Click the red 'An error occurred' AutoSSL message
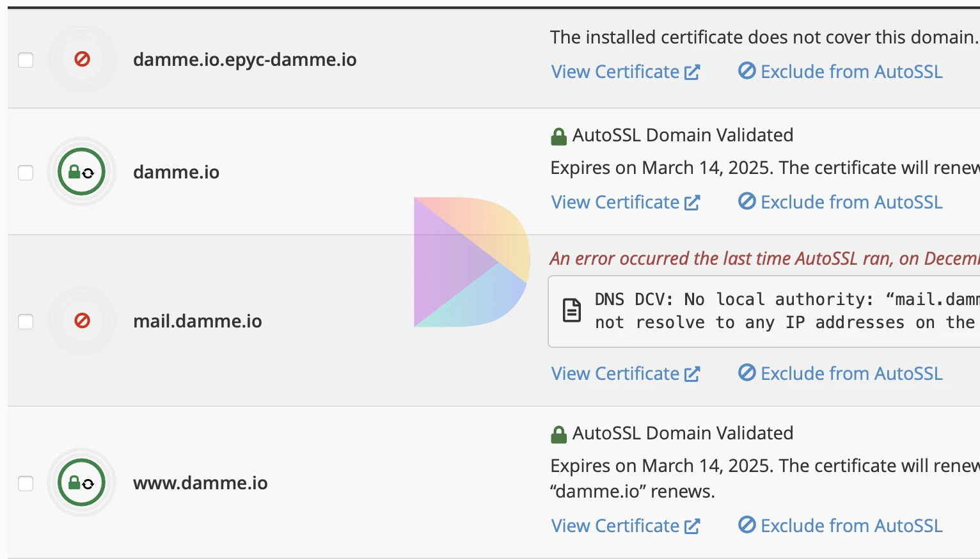The width and height of the screenshot is (980, 559). tap(764, 258)
